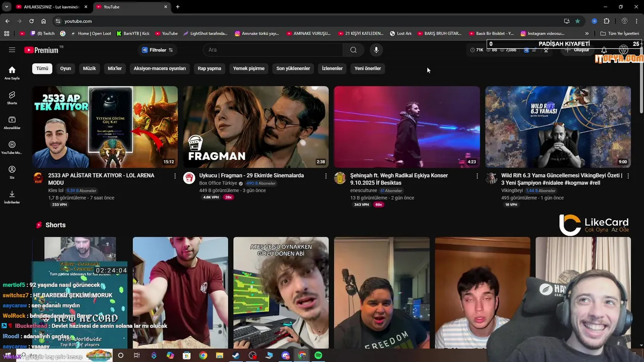Open YouTube notifications bell

pyautogui.click(x=604, y=50)
